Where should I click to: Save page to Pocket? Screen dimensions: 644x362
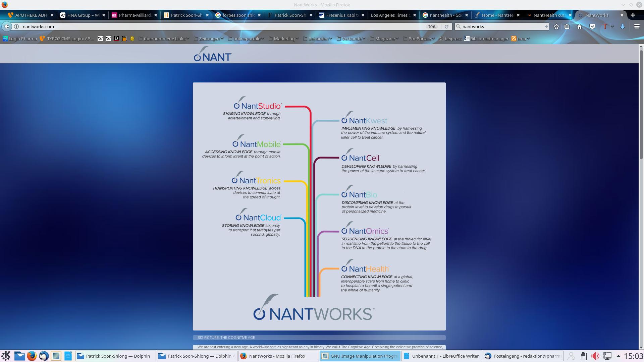click(x=592, y=26)
